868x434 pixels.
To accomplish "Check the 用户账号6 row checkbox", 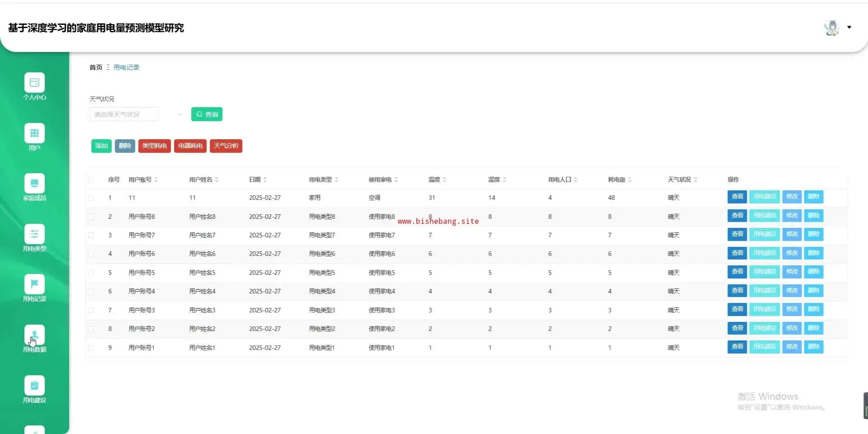I will point(91,254).
